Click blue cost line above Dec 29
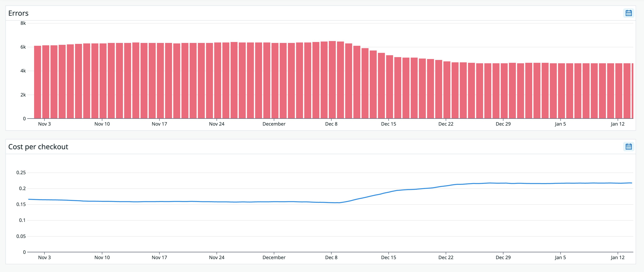Viewport: 644px width, 272px height. [x=503, y=183]
